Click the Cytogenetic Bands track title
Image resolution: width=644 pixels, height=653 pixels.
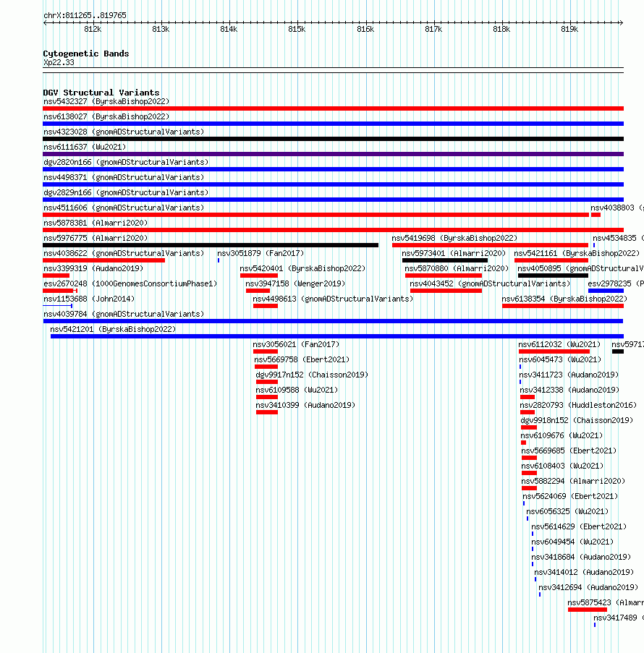(x=86, y=54)
